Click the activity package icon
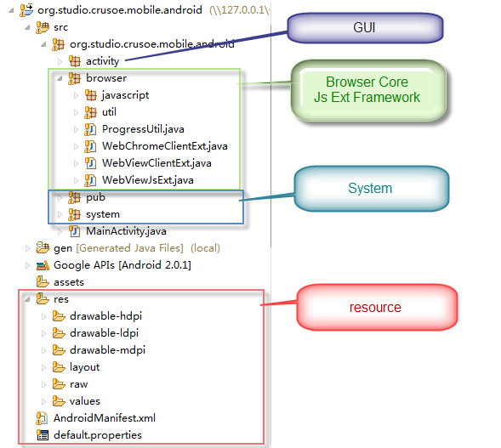501x448 pixels. (75, 61)
